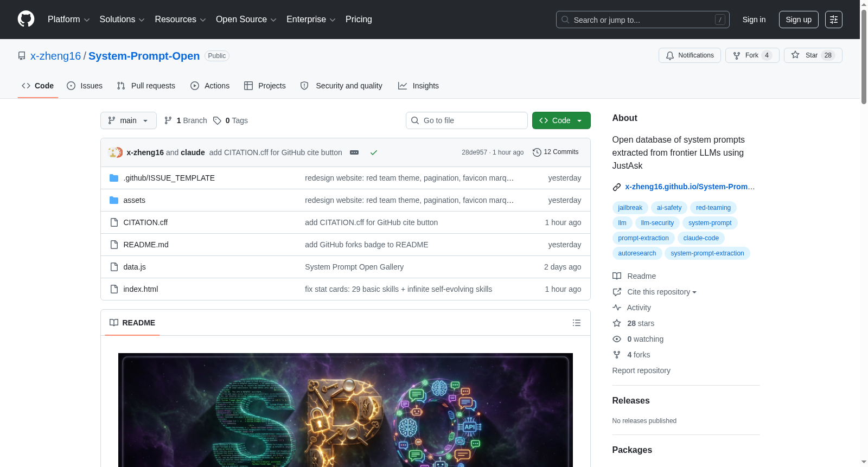Image resolution: width=868 pixels, height=467 pixels.
Task: Click the jailbreak topic tag
Action: [630, 208]
